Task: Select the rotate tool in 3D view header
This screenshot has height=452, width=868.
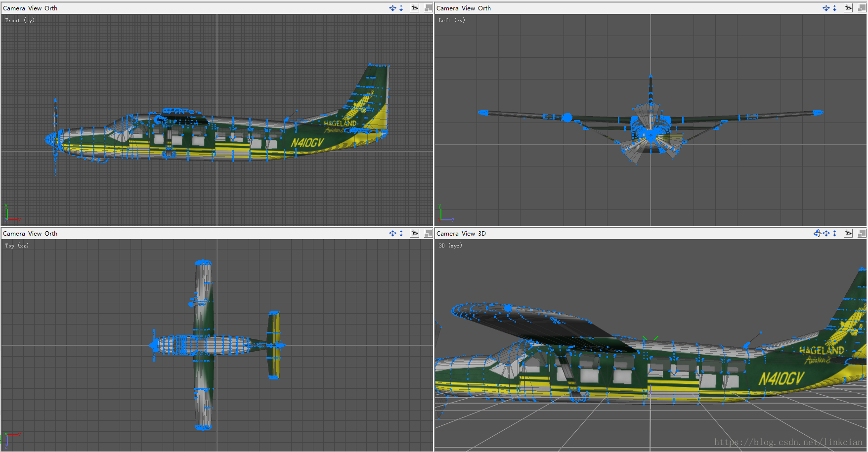Action: 817,233
